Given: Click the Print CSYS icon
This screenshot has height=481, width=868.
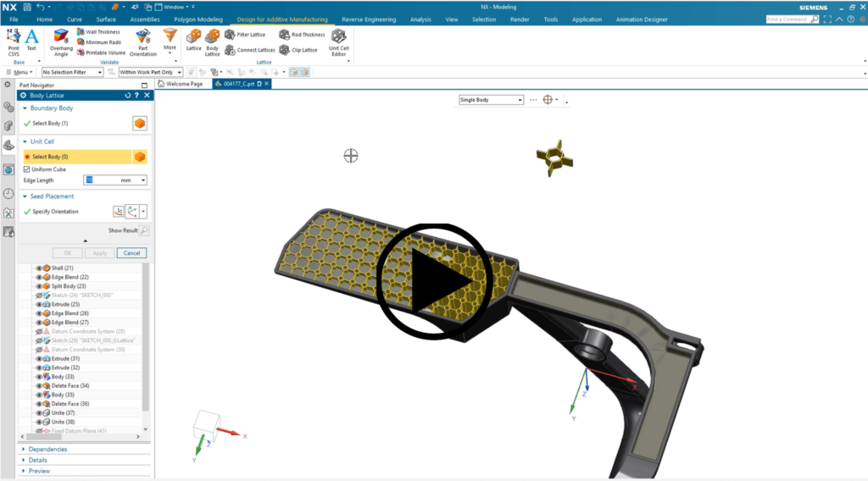Looking at the screenshot, I should coord(13,41).
